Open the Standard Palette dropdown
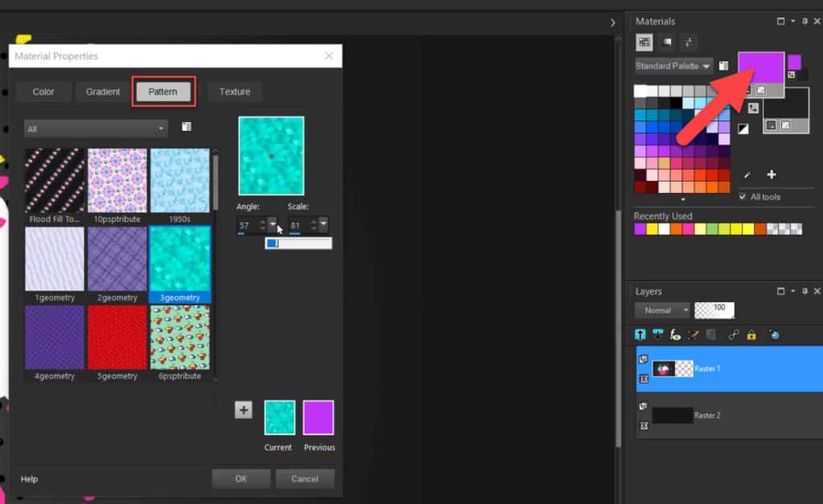This screenshot has width=823, height=504. 673,66
